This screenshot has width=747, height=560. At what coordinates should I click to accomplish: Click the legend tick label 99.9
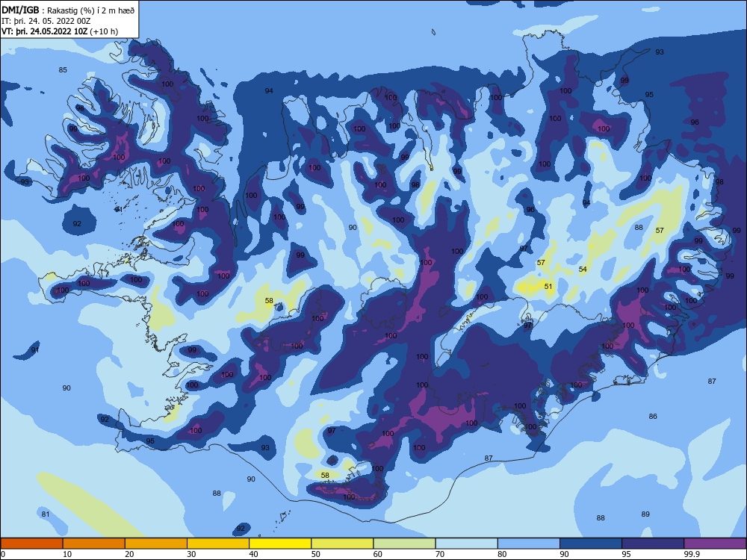692,554
